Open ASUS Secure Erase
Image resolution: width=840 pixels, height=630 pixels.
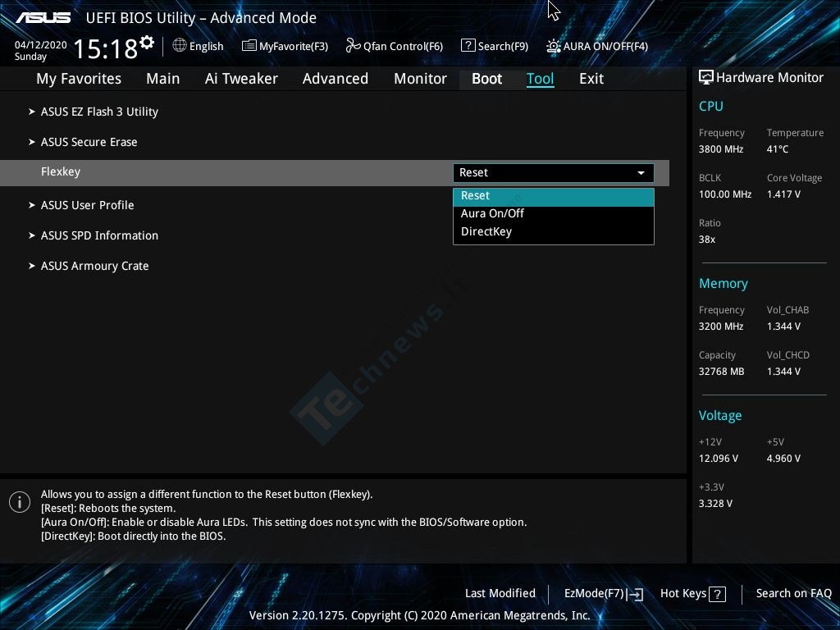tap(89, 142)
